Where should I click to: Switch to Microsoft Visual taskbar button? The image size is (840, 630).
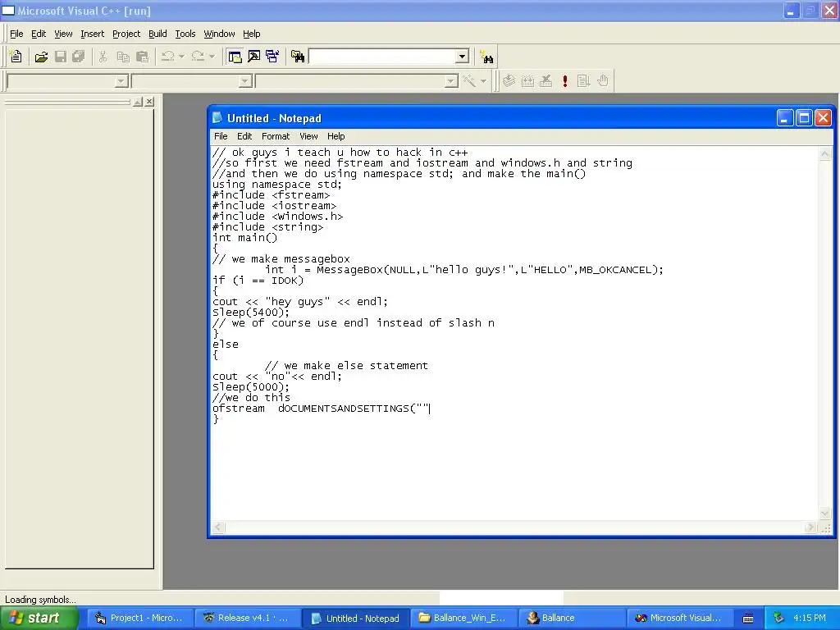(678, 618)
